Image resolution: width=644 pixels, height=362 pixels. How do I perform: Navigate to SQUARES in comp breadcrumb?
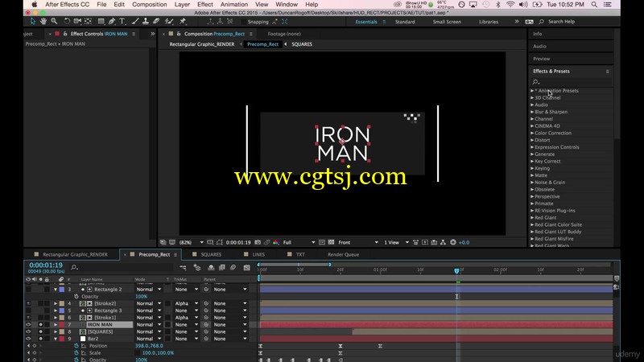(302, 44)
